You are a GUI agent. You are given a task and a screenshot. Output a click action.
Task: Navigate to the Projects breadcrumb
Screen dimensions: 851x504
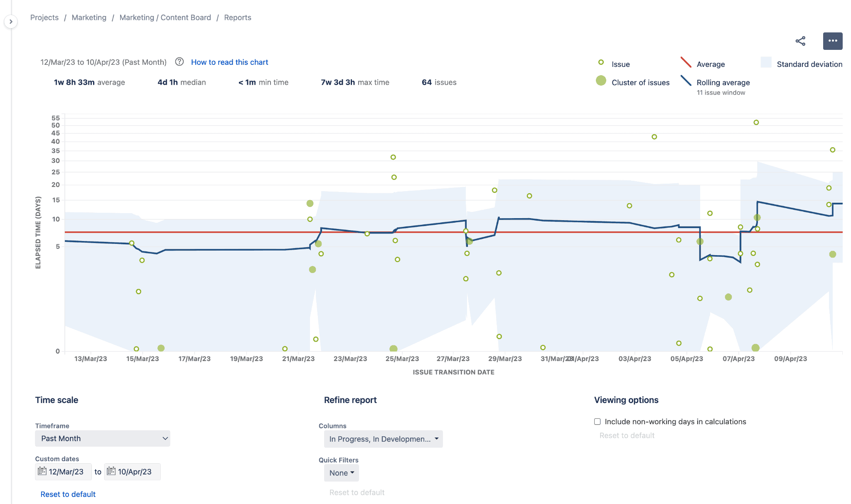(x=44, y=17)
